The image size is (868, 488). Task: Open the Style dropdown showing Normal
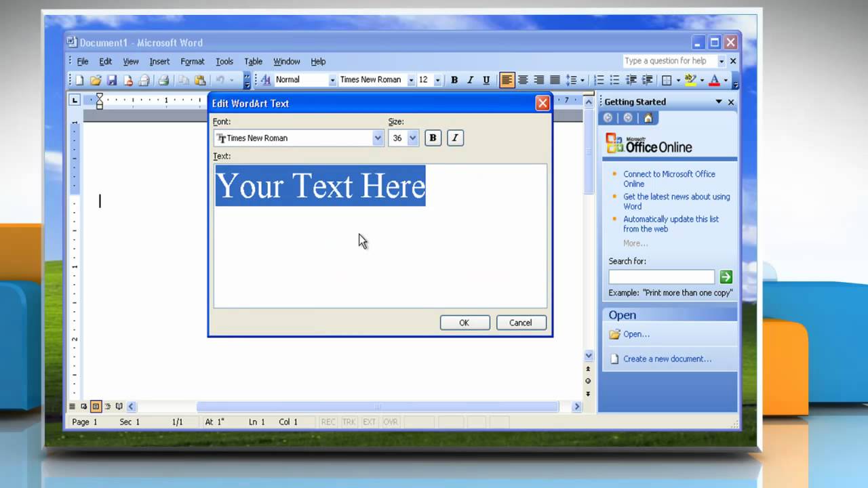point(332,80)
